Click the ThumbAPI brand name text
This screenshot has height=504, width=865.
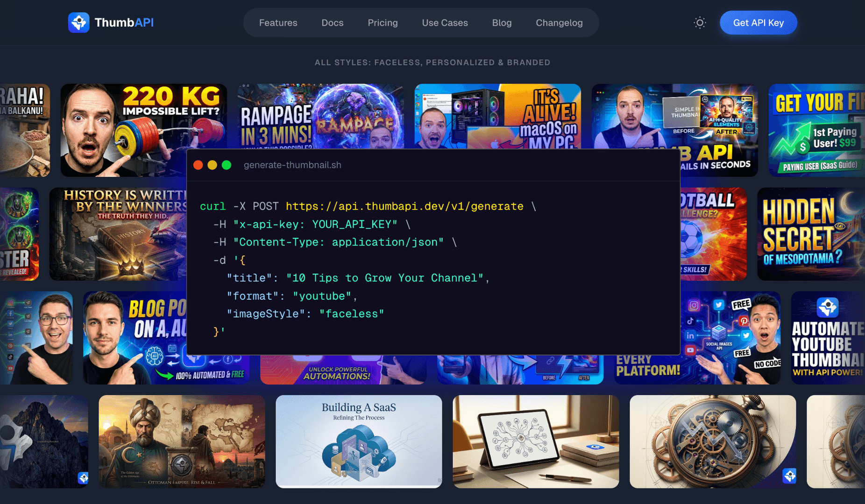[x=124, y=22]
